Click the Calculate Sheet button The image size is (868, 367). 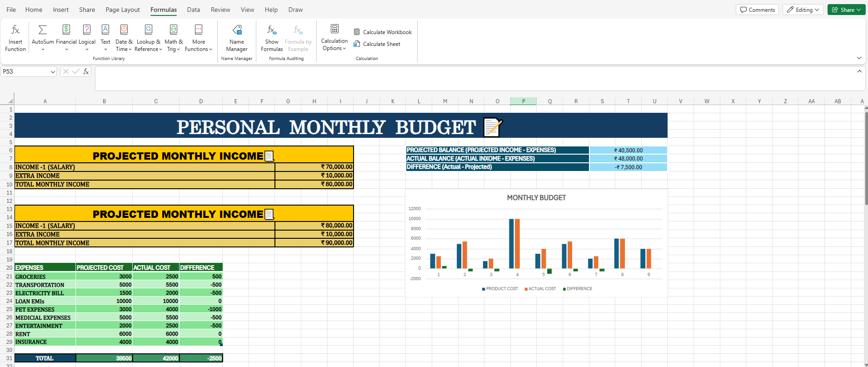click(377, 44)
